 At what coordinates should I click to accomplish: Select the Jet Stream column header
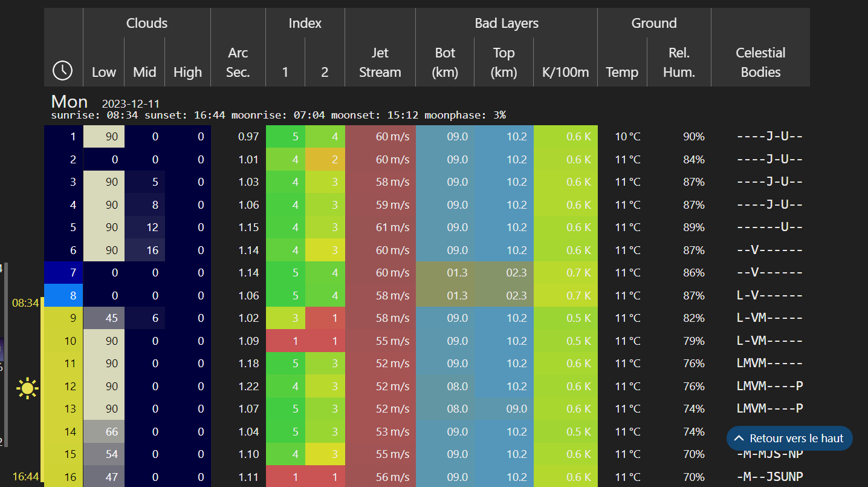point(380,62)
